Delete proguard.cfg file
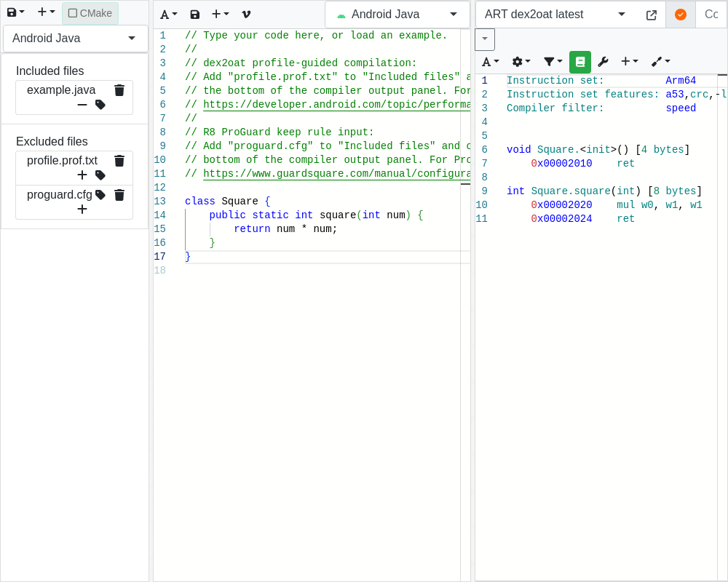 [x=119, y=195]
